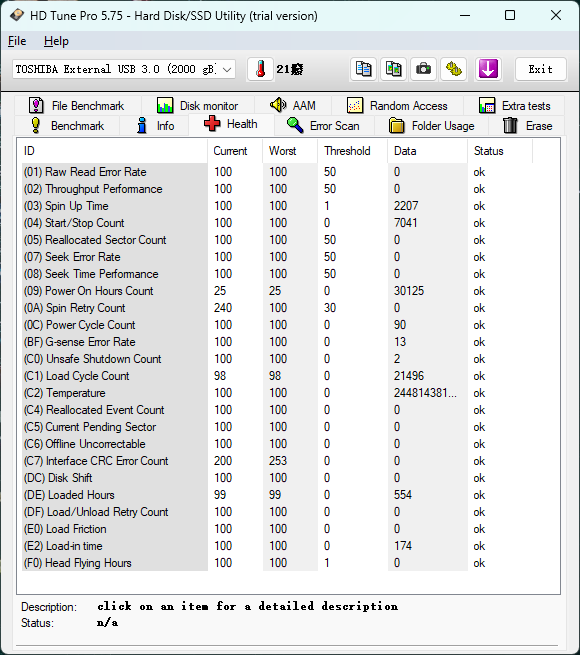Viewport: 580px width, 655px height.
Task: Click the copy text to clipboard icon
Action: (363, 69)
